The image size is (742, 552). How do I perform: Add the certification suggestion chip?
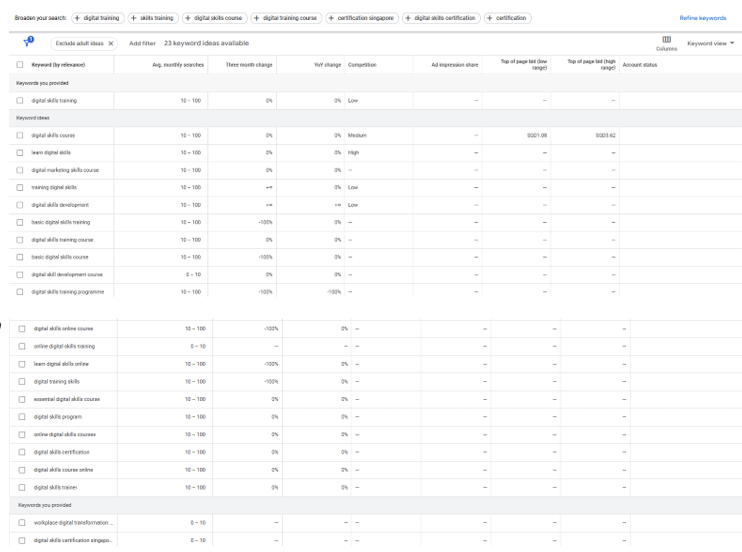pyautogui.click(x=508, y=18)
